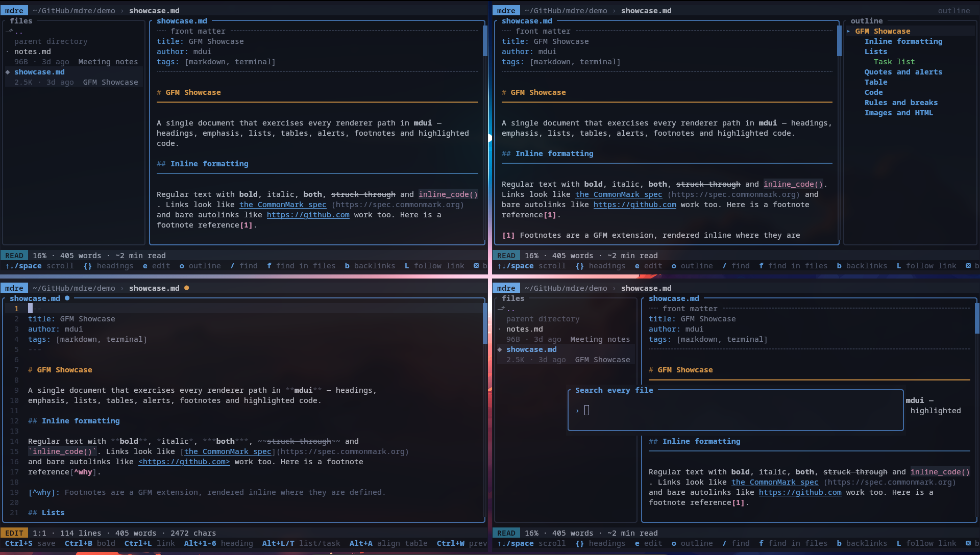Click the scrollbar thumb of outline pane document view
The width and height of the screenshot is (980, 555).
pos(839,41)
